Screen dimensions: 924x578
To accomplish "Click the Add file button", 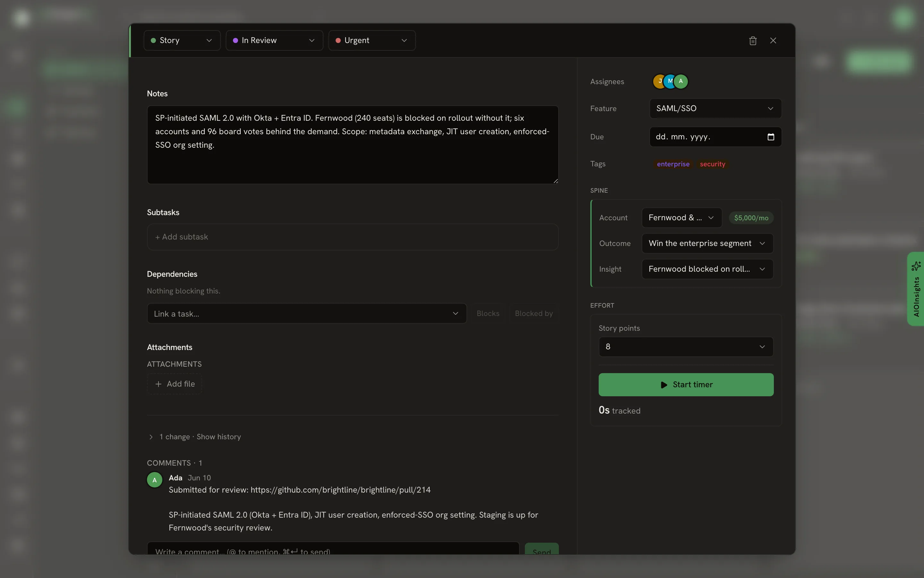I will pos(175,384).
